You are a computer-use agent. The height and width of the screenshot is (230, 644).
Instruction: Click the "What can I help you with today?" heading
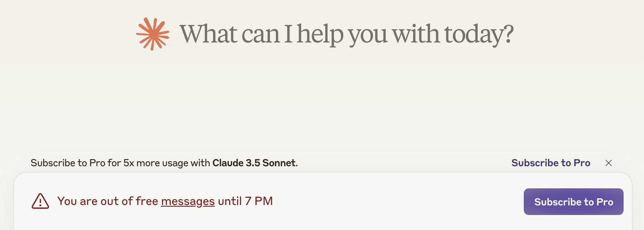point(346,34)
